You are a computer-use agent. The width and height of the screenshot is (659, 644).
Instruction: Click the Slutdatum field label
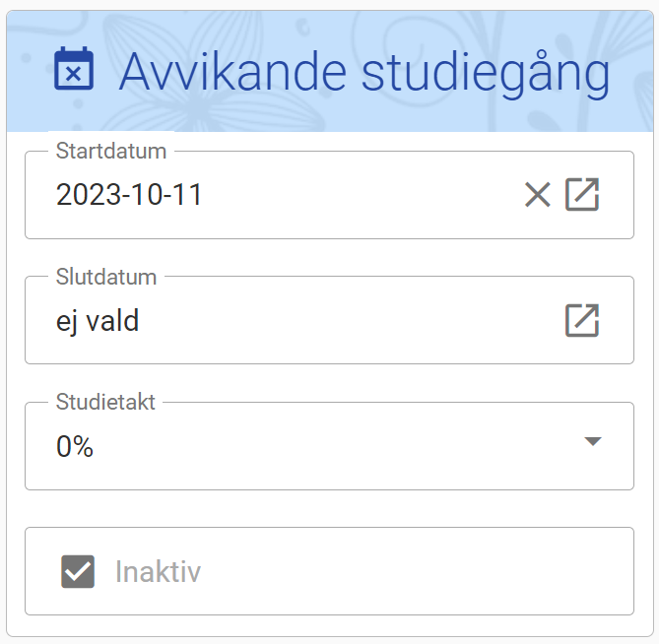(x=106, y=278)
